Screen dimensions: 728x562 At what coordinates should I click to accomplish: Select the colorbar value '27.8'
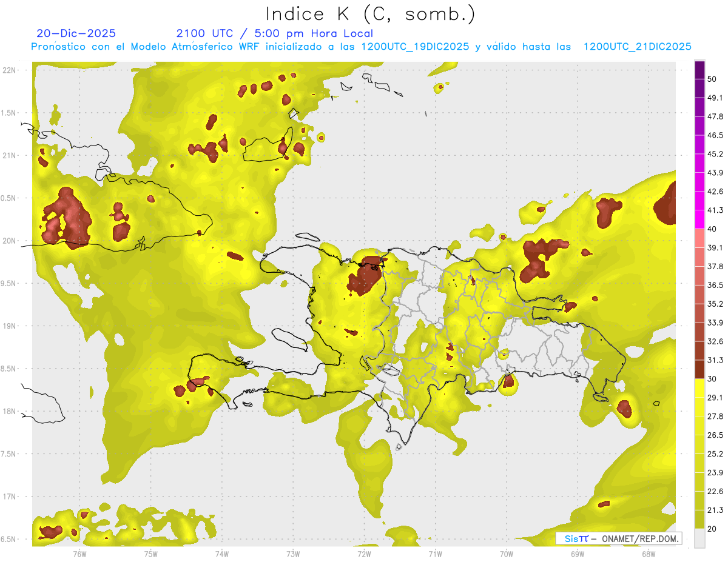[x=715, y=417]
